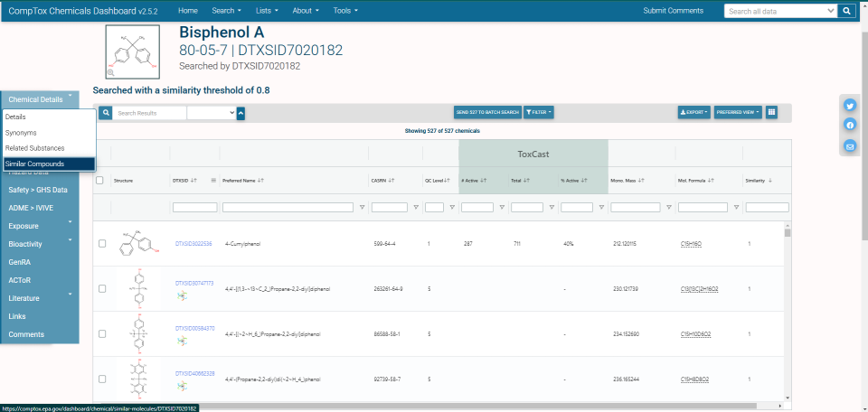
Task: Open the Search menu dropdown
Action: [x=226, y=11]
